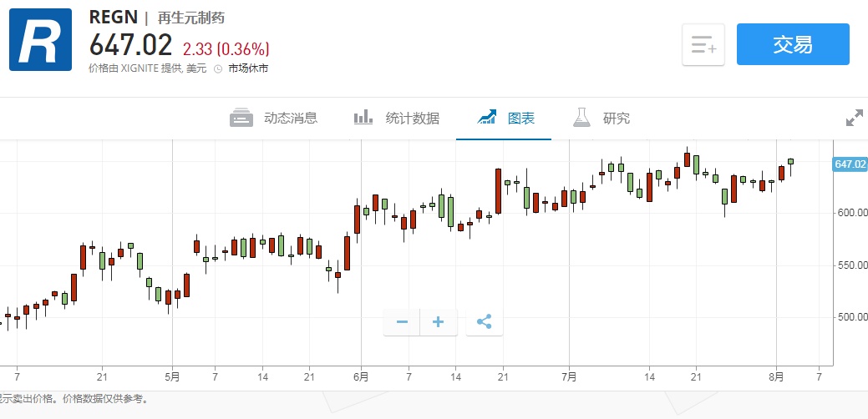Zoom in the chart with plus button
868x419 pixels.
pos(439,321)
